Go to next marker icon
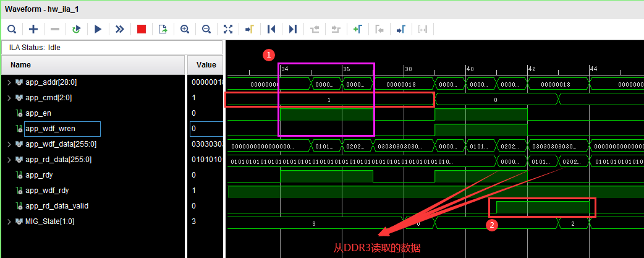Screen dimensions: 644x258 tap(401, 29)
